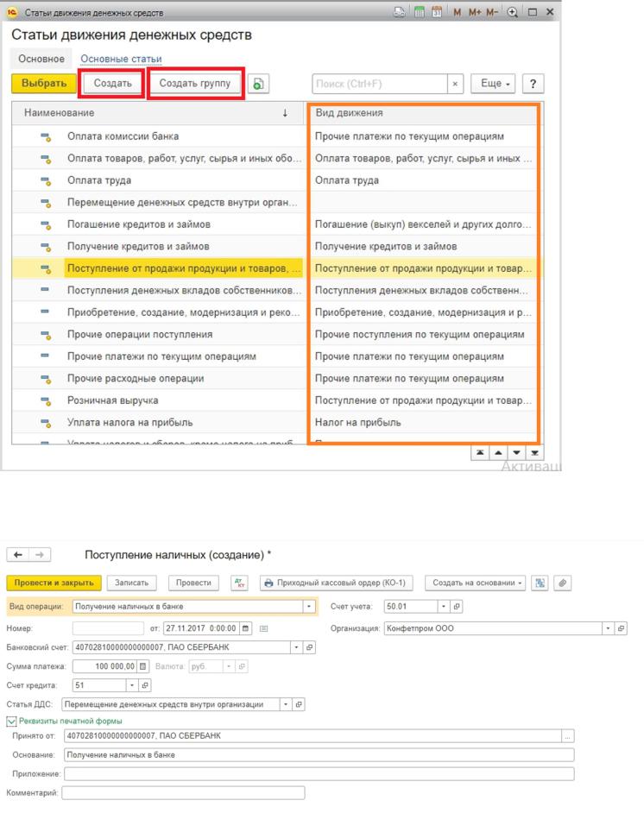Click the Записать button

(132, 583)
